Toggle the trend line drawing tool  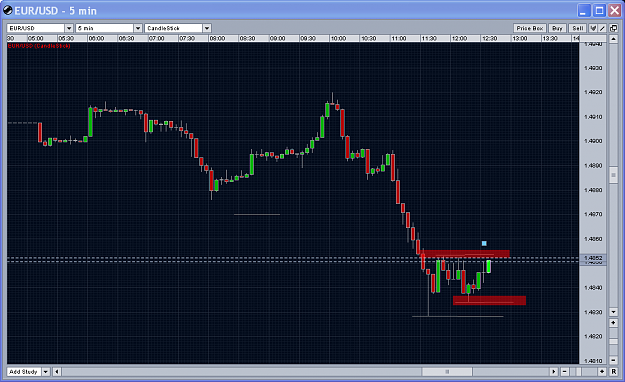(x=602, y=28)
